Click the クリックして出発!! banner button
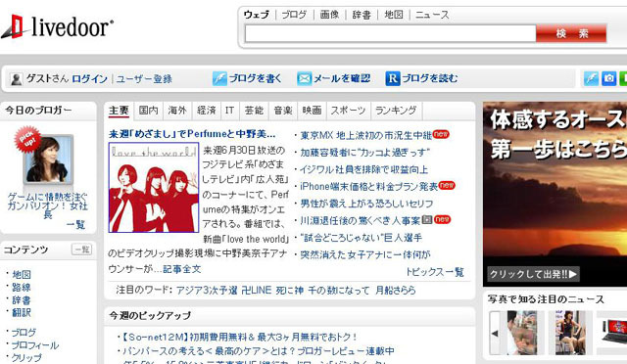The height and width of the screenshot is (364, 627). click(533, 274)
